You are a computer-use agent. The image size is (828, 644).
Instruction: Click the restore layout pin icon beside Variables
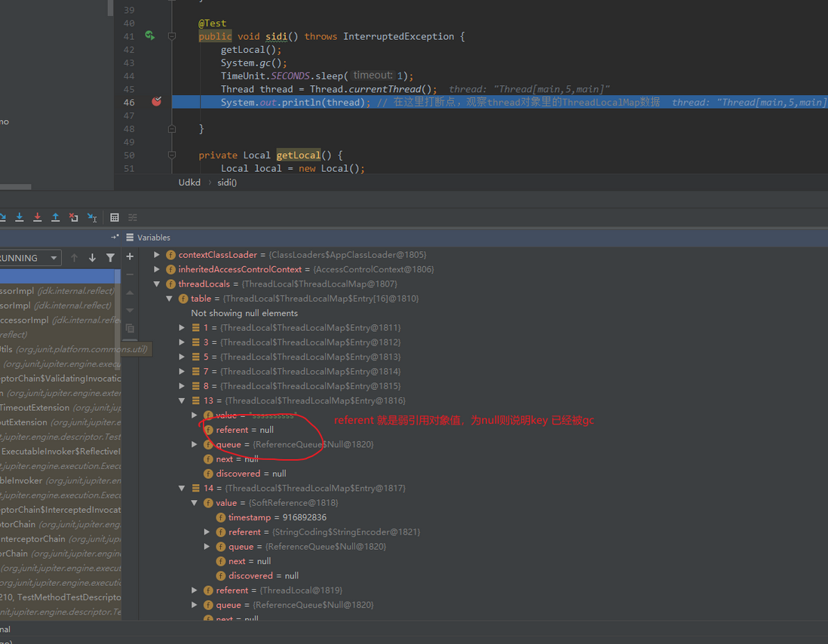coord(115,237)
